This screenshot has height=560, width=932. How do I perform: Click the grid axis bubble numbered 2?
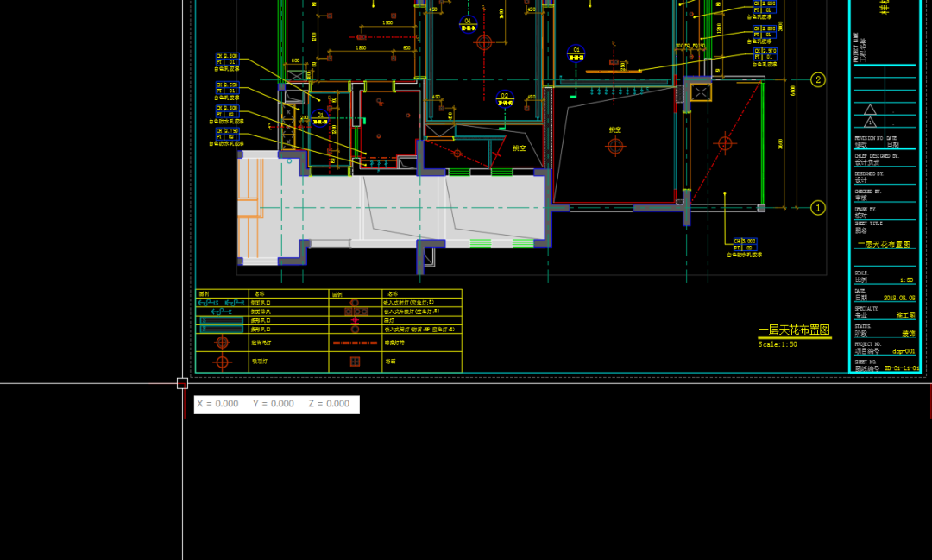tap(818, 79)
